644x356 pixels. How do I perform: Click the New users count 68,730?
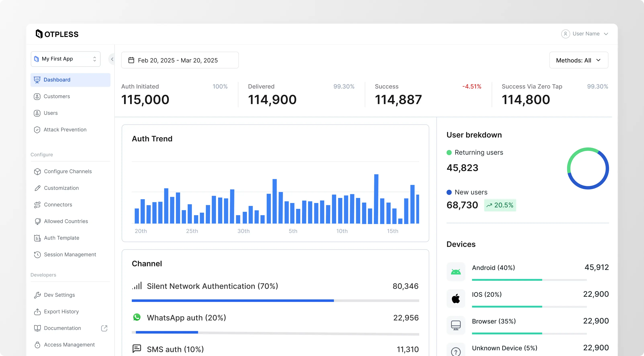(462, 205)
